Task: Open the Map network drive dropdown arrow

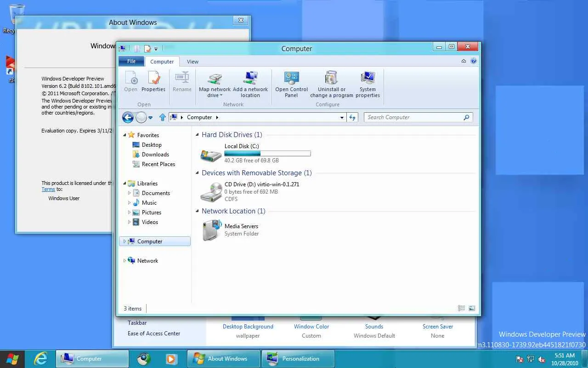Action: [x=221, y=96]
